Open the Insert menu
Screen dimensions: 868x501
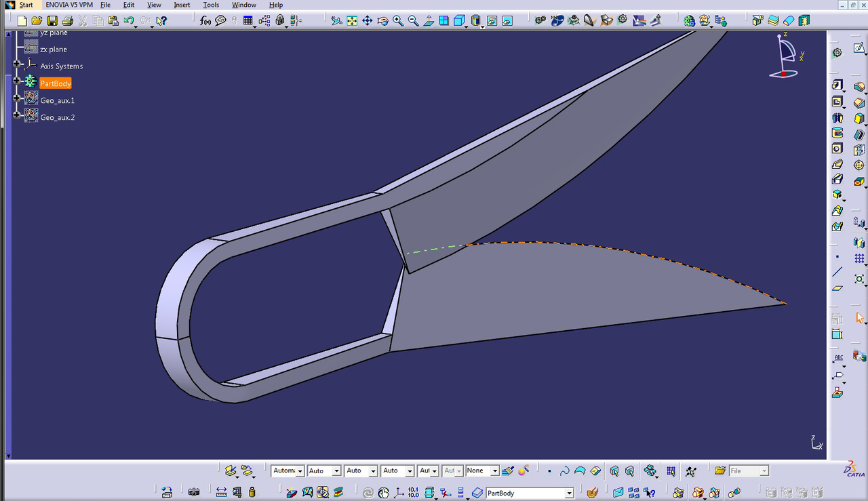tap(182, 5)
